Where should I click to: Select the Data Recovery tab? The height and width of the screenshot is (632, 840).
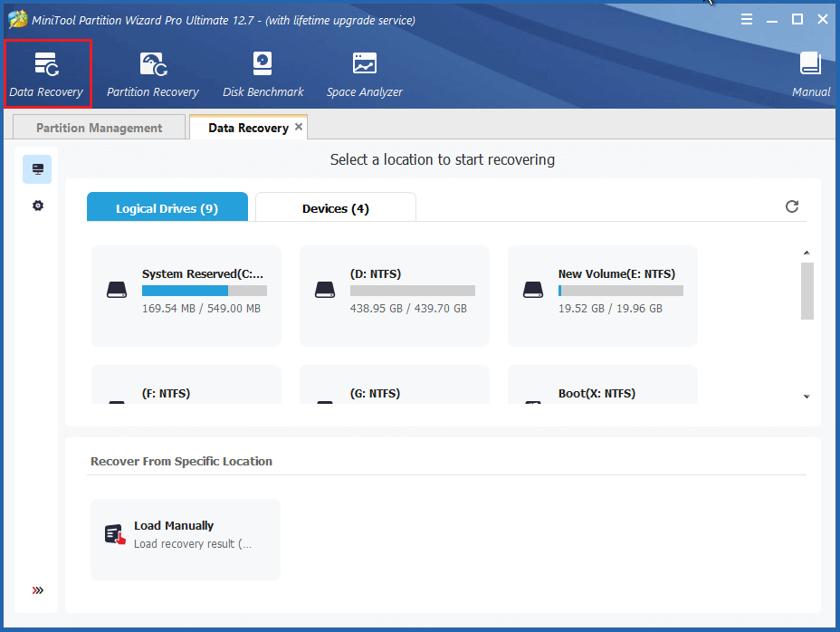[248, 128]
